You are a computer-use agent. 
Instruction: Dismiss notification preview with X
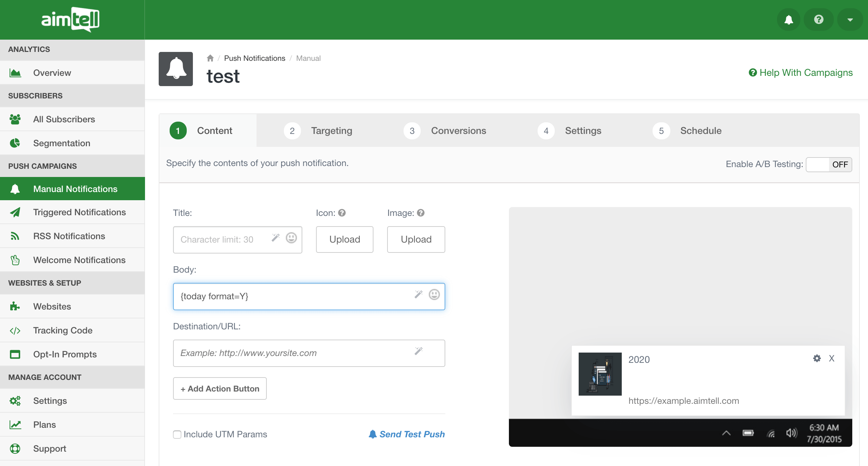coord(831,358)
